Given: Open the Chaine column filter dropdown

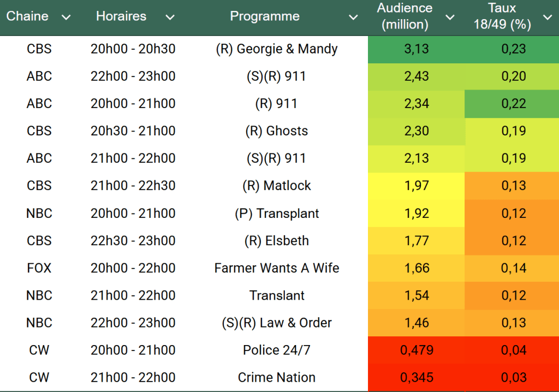Looking at the screenshot, I should (x=66, y=17).
